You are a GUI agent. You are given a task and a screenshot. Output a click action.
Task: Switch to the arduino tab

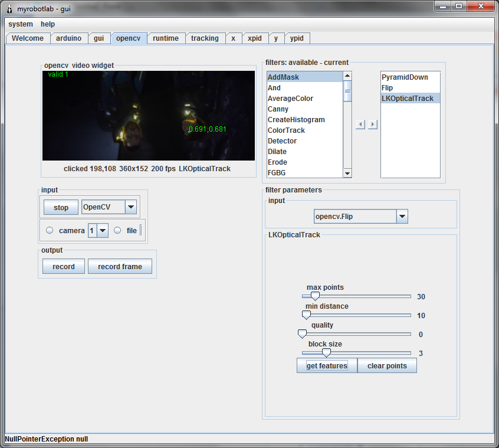click(x=69, y=38)
